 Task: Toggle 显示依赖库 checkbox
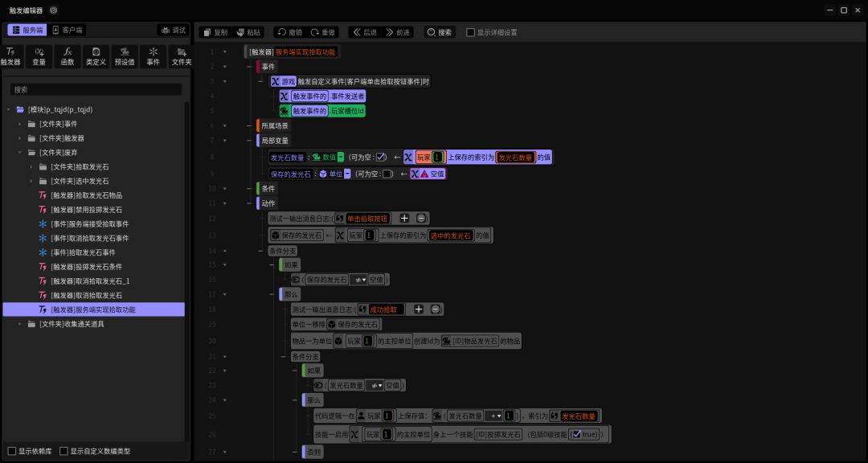11,452
